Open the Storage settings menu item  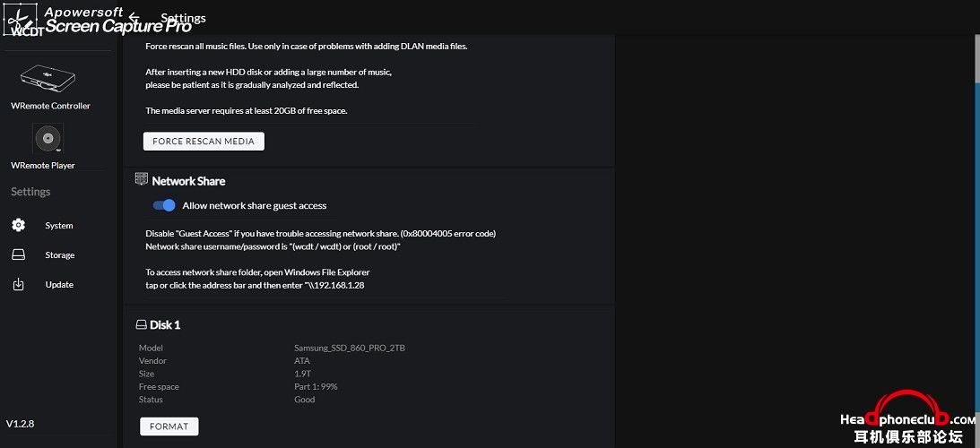click(59, 255)
